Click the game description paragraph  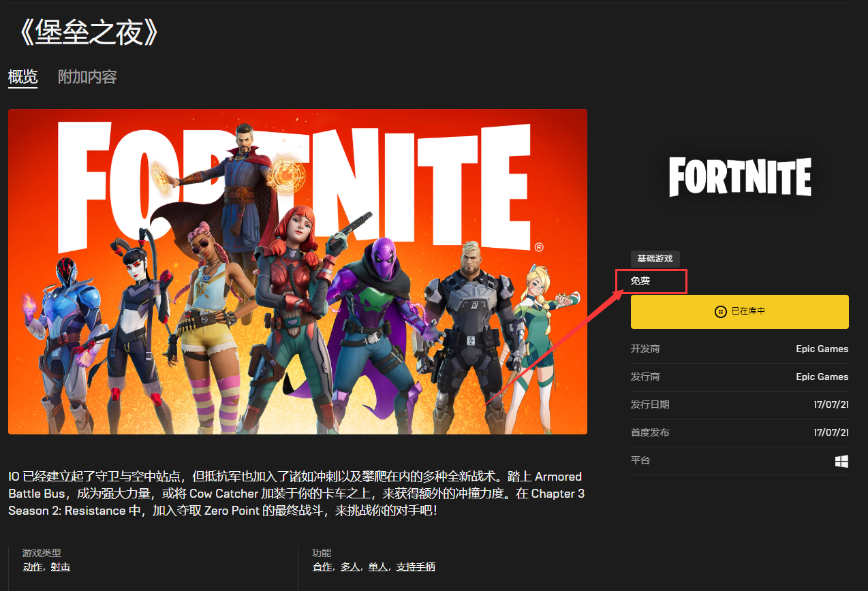(296, 493)
